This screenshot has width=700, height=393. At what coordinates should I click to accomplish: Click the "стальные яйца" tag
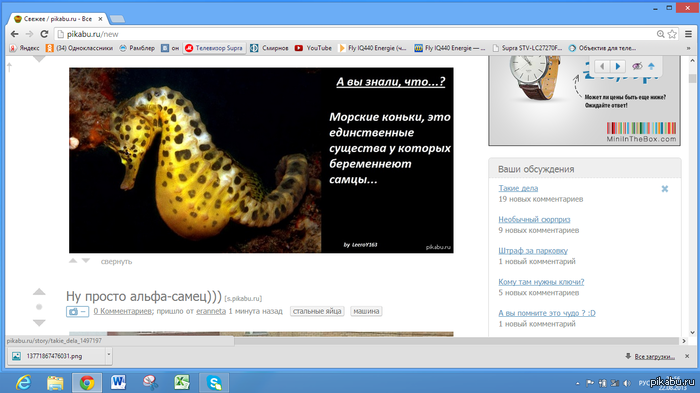pos(317,311)
